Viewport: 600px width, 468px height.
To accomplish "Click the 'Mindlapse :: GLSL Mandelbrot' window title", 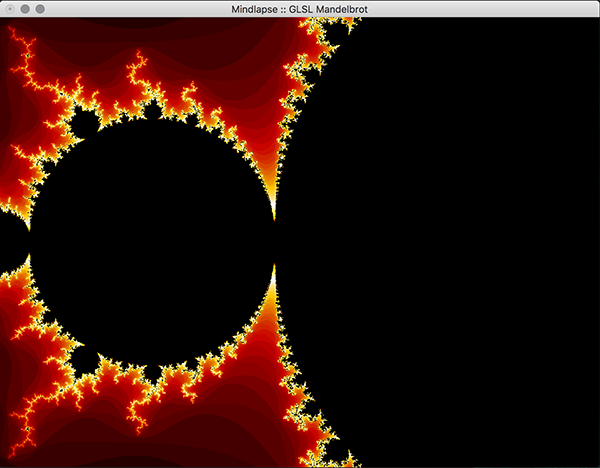I will [x=299, y=8].
